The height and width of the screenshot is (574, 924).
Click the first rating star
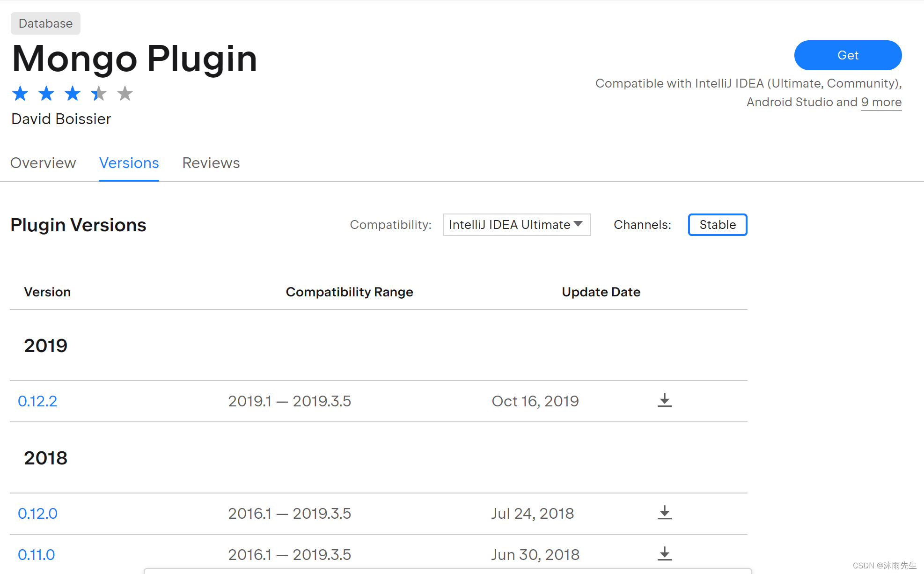pos(20,94)
